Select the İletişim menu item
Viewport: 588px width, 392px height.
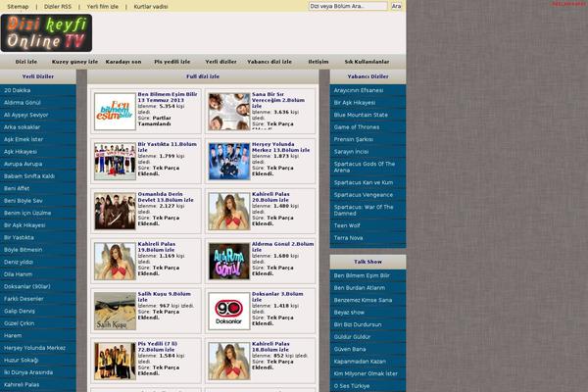[x=318, y=62]
